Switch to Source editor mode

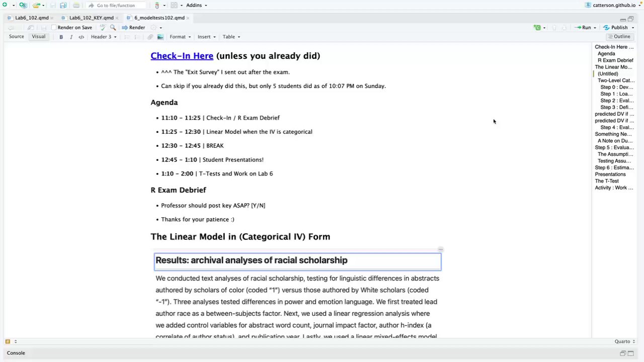pos(16,37)
